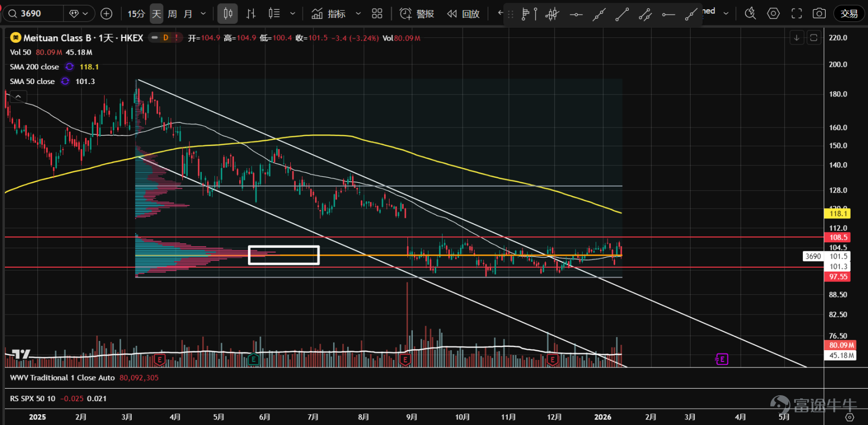Open the quick search lightning icon
The height and width of the screenshot is (425, 868).
click(x=750, y=14)
